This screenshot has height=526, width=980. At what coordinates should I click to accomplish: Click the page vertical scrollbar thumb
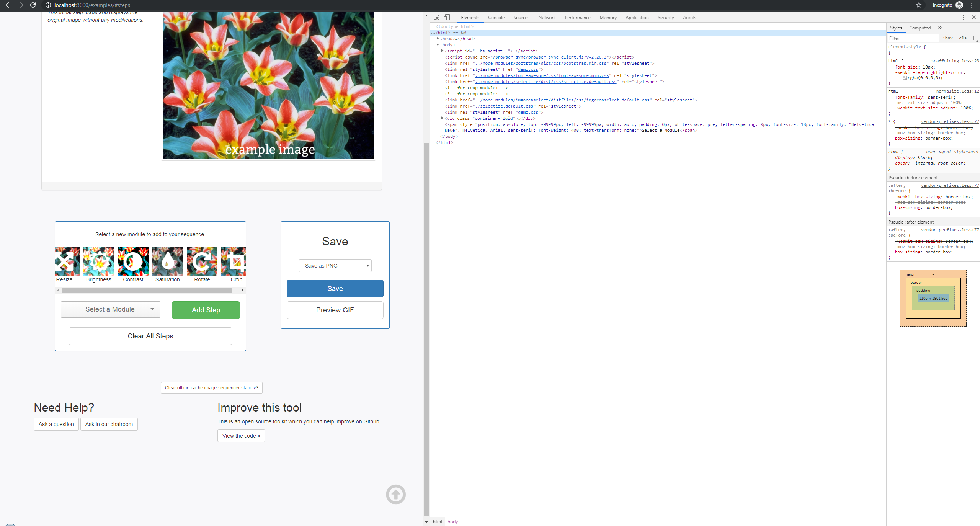click(426, 329)
